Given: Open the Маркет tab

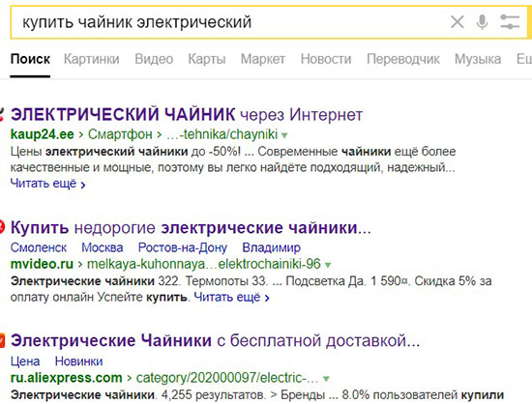Looking at the screenshot, I should (263, 59).
